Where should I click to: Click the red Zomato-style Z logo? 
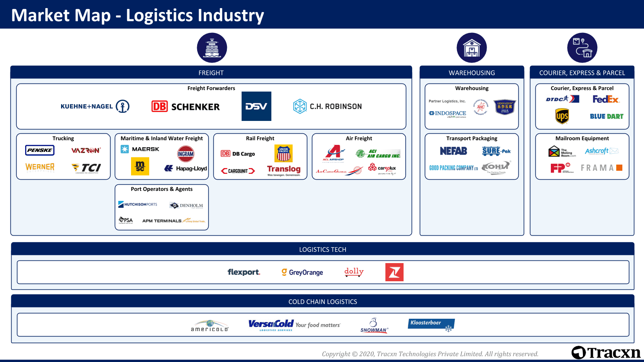click(x=394, y=272)
